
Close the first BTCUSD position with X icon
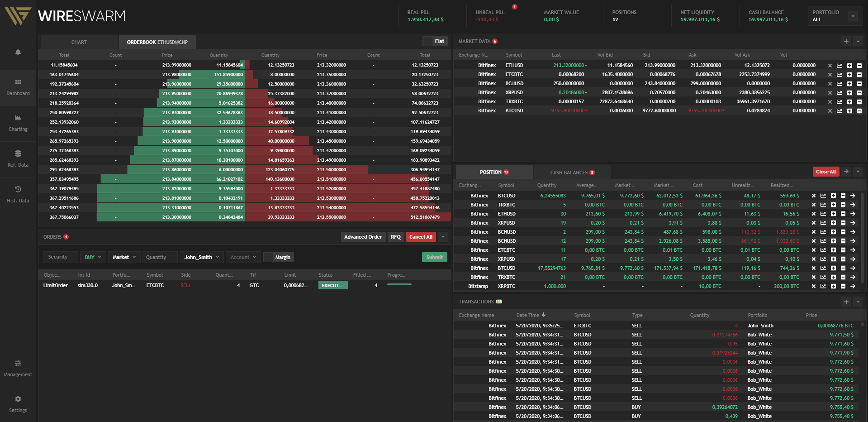[x=813, y=196]
